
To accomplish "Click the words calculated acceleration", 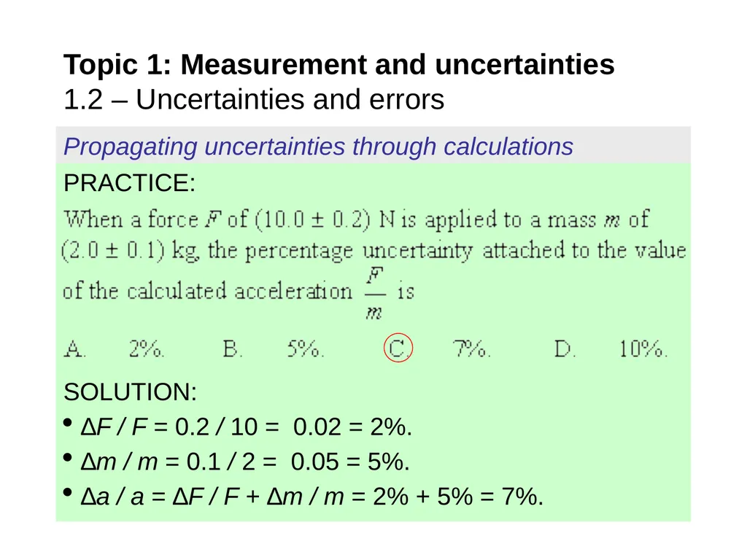I will pos(239,291).
